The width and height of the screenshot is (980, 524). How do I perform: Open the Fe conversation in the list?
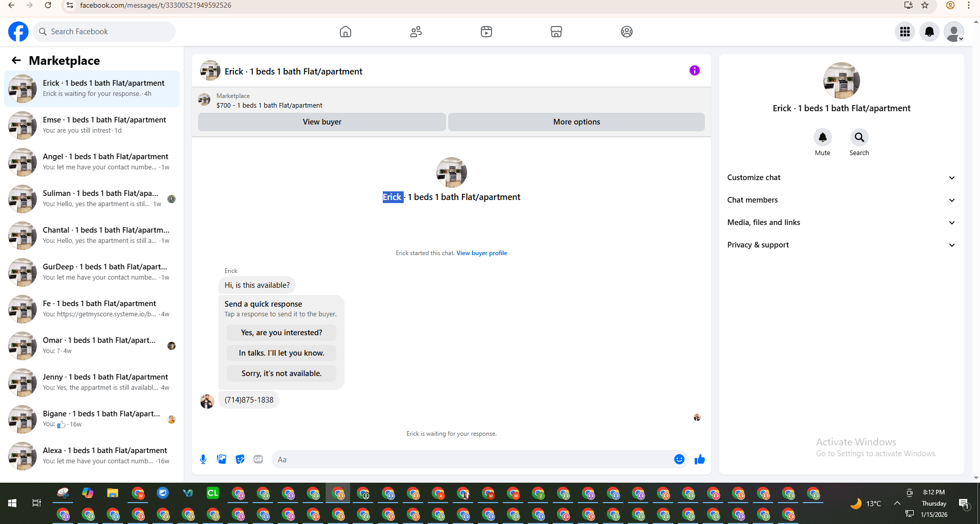(92, 309)
